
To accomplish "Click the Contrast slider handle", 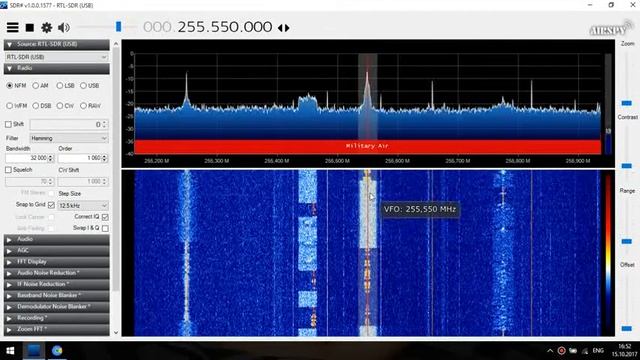I will pyautogui.click(x=627, y=166).
